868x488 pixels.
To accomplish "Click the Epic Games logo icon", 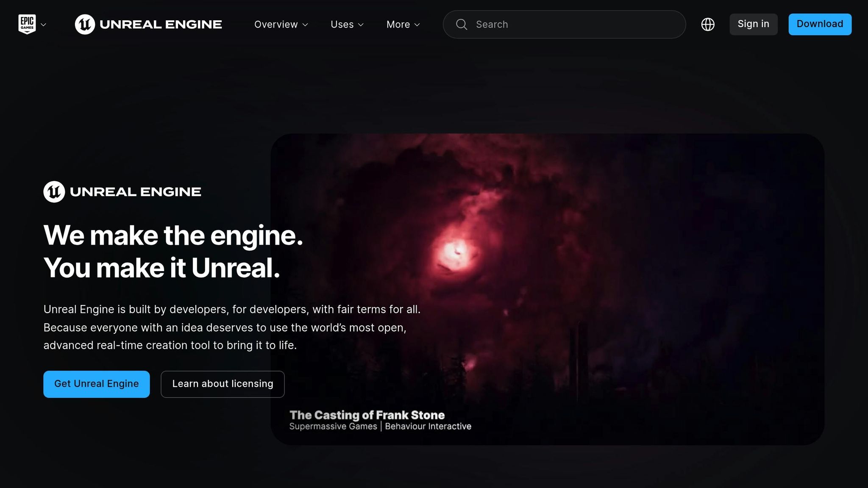I will (28, 24).
